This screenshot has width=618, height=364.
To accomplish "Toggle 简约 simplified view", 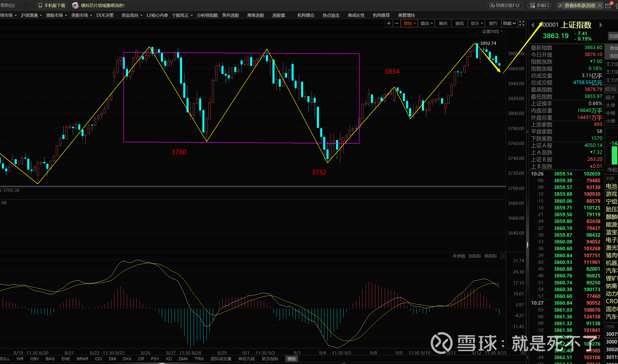I will 493,23.
